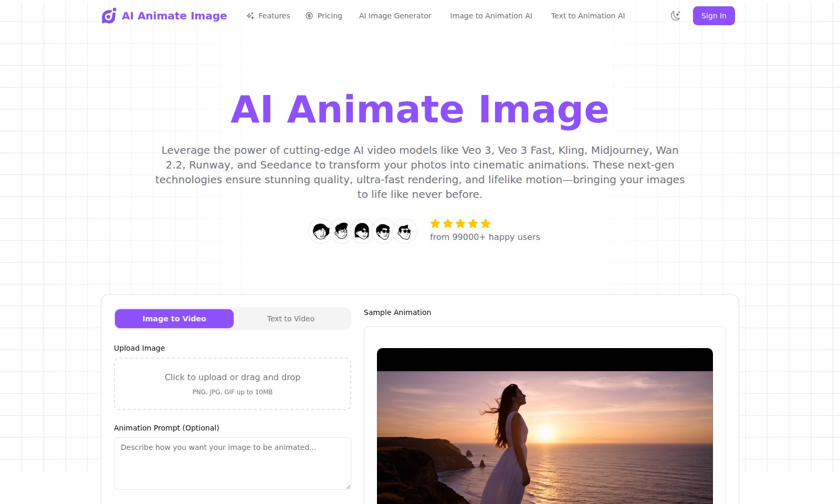Navigate to AI Image Generator
840x504 pixels.
394,16
